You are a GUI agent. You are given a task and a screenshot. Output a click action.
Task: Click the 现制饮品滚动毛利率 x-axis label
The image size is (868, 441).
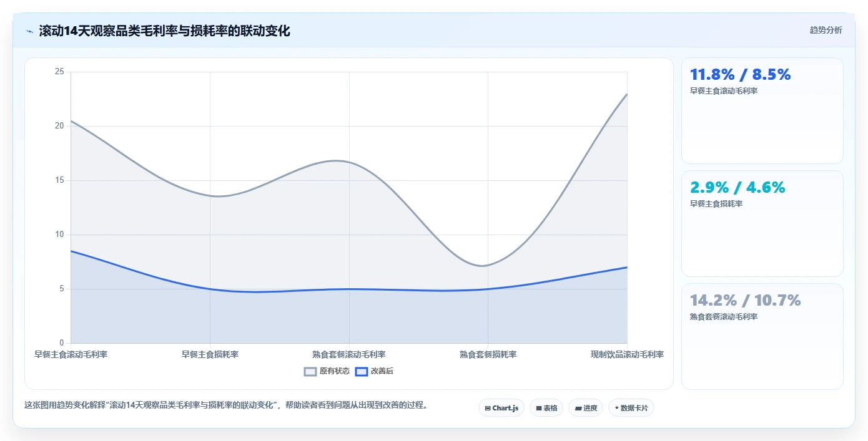click(627, 354)
